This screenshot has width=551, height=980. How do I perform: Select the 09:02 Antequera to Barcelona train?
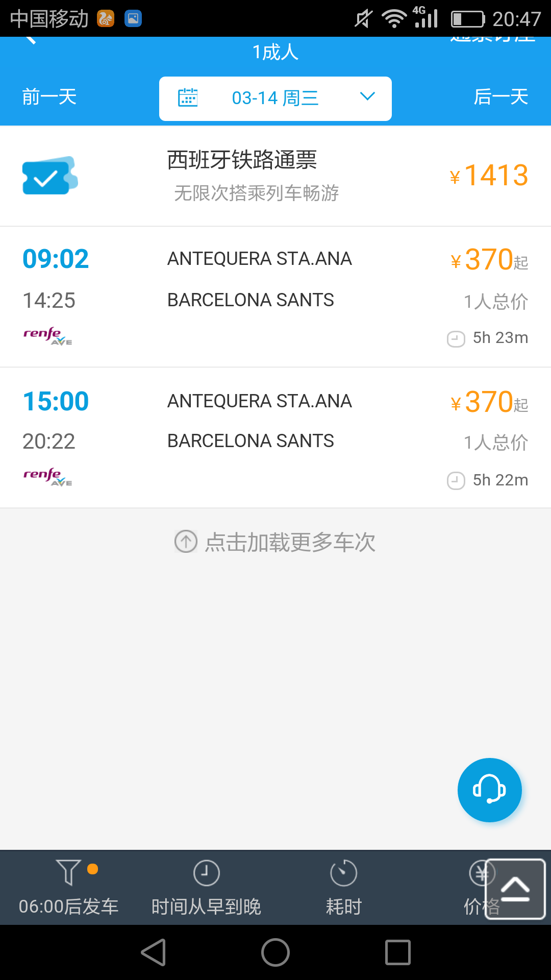point(275,297)
